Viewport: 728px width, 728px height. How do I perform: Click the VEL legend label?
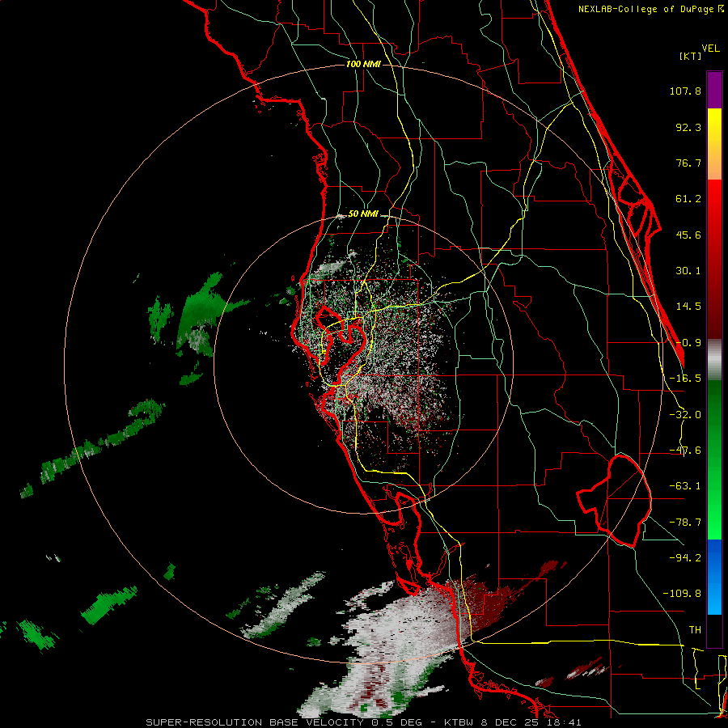click(x=710, y=49)
